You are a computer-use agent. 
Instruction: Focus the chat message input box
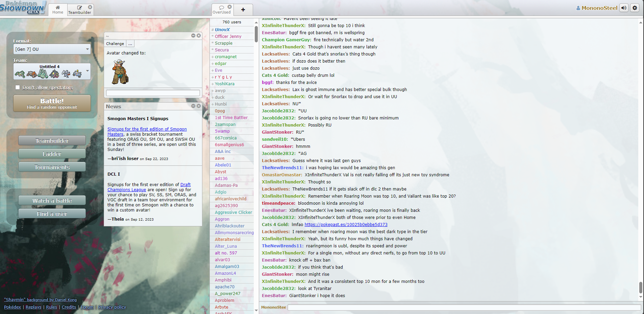click(x=464, y=307)
